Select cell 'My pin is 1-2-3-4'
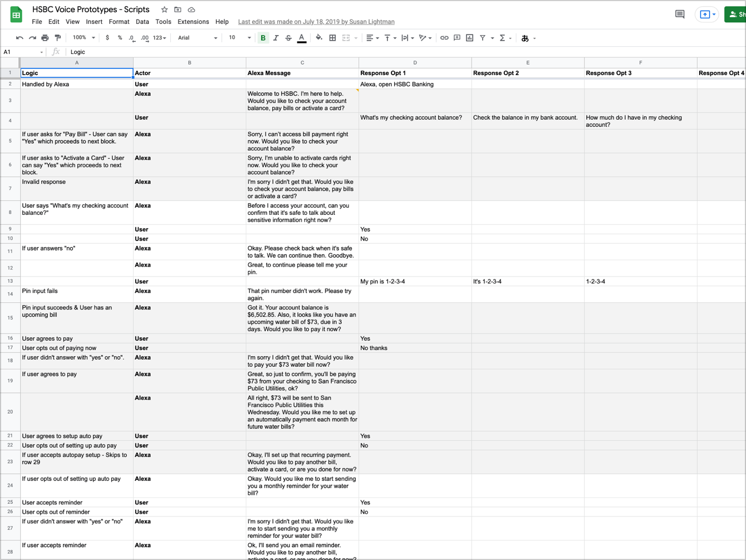The image size is (746, 560). [415, 281]
